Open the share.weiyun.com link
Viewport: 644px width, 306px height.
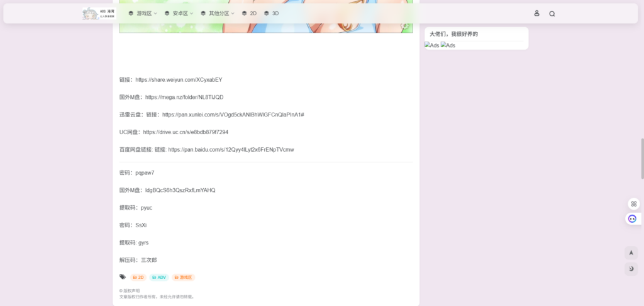click(179, 80)
